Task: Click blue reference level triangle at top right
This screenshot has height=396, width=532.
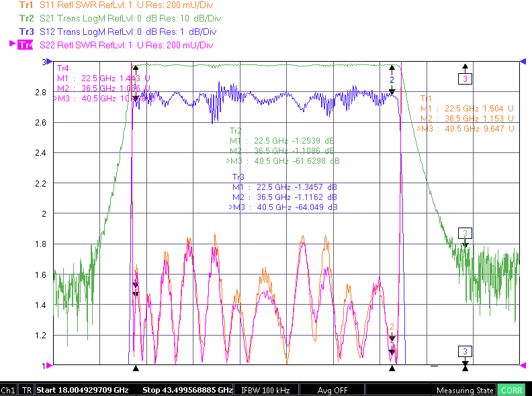Action: coord(523,61)
